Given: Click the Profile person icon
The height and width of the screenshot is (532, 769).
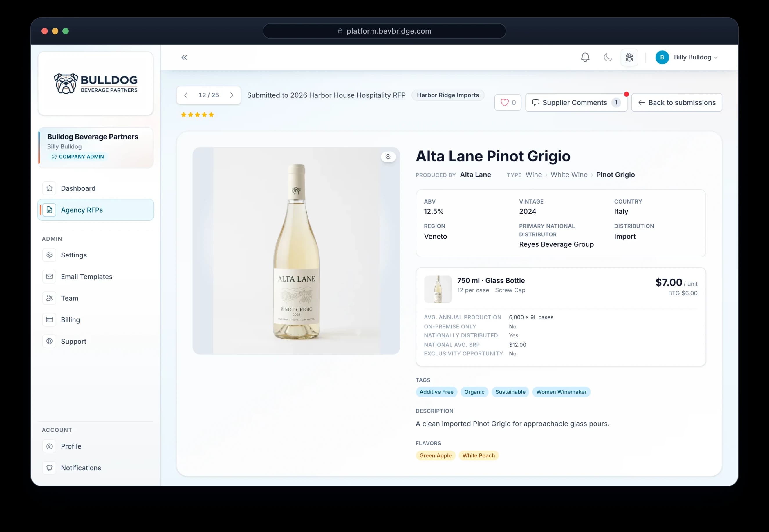Looking at the screenshot, I should coord(49,446).
